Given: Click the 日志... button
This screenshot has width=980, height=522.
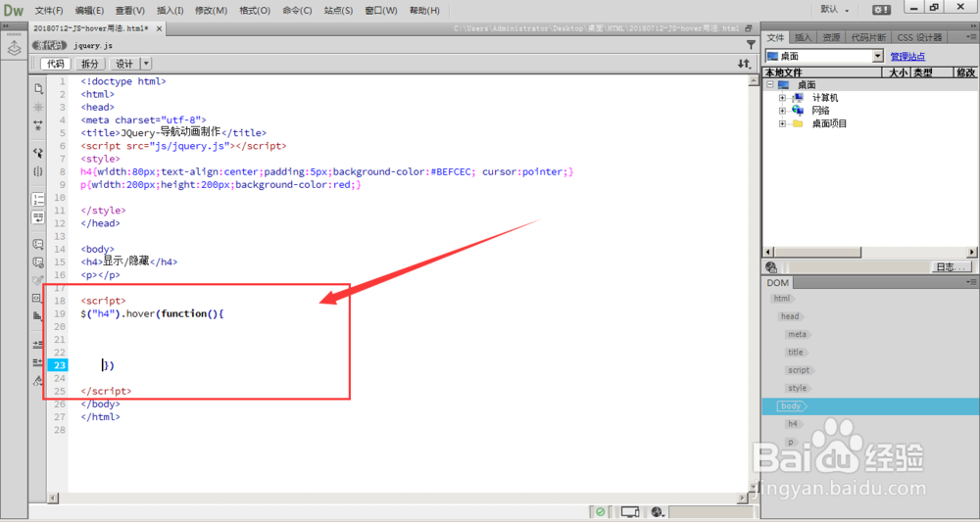Looking at the screenshot, I should tap(953, 267).
